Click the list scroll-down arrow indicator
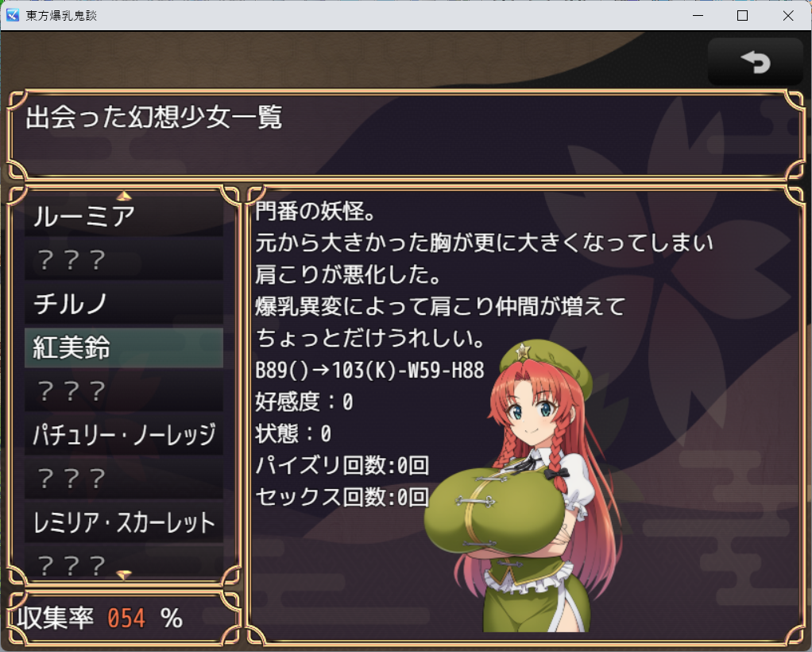 pyautogui.click(x=124, y=575)
